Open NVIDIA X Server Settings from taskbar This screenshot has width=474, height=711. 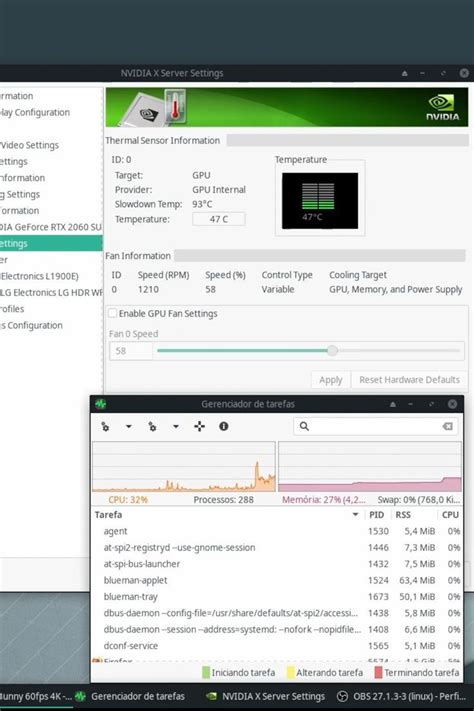[265, 696]
